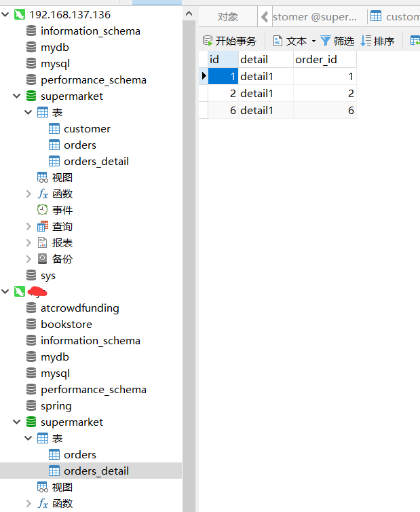
Task: Click the first 表 table group icon
Action: coord(43,112)
